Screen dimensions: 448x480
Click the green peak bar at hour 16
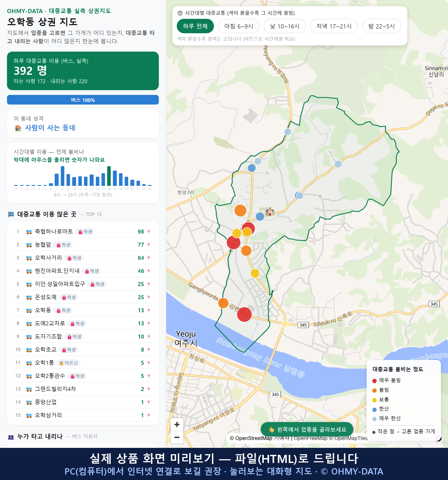(109, 176)
